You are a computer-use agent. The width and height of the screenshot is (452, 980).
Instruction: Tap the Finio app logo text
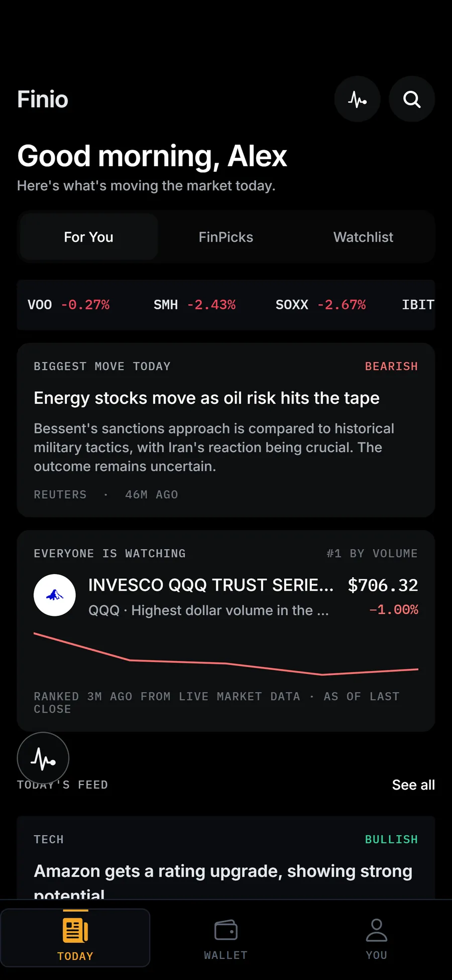[43, 99]
